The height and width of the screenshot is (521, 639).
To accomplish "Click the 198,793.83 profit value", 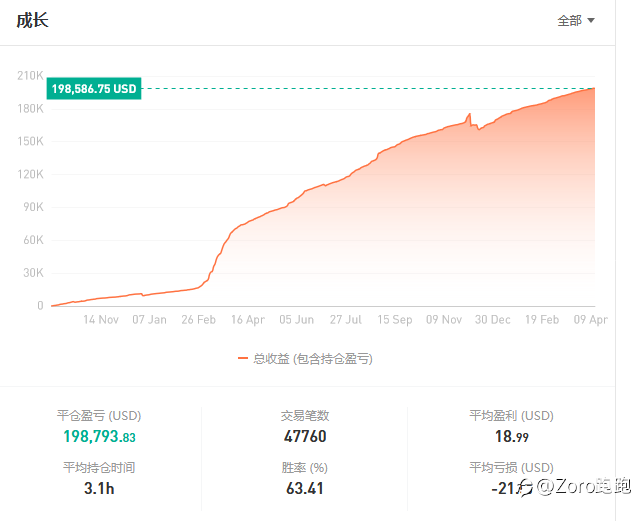I will (99, 437).
